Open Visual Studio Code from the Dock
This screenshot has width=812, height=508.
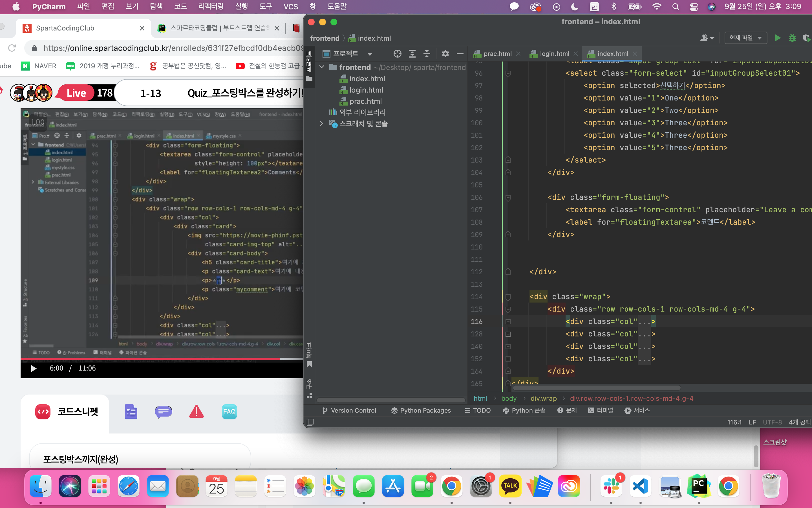(641, 486)
